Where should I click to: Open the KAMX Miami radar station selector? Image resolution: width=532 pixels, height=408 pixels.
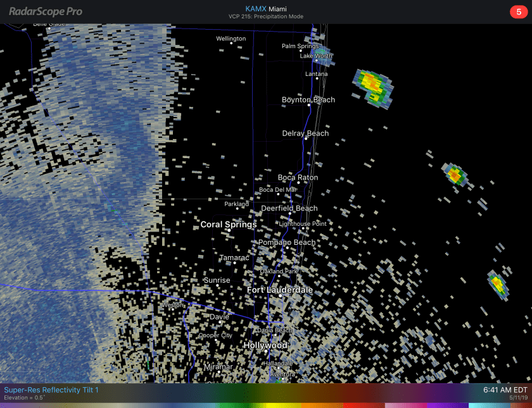[x=265, y=8]
